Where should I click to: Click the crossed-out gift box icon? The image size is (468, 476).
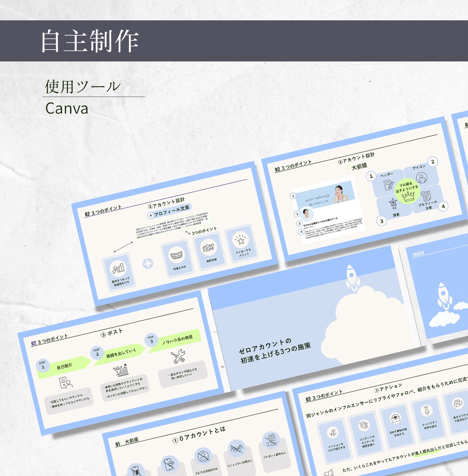[271, 440]
